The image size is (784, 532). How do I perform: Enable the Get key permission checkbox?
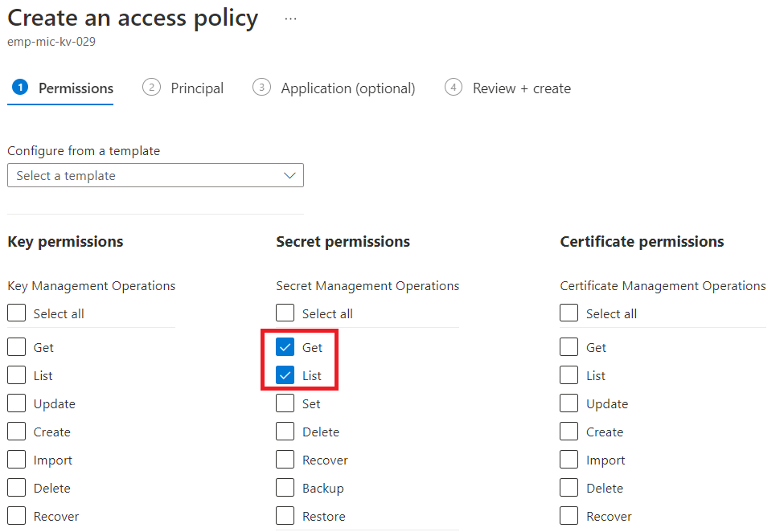pos(17,346)
